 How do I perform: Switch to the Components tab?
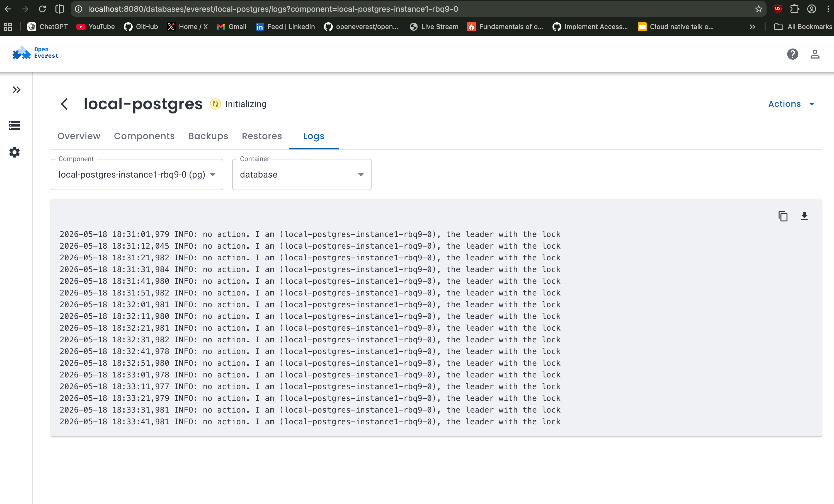click(144, 136)
